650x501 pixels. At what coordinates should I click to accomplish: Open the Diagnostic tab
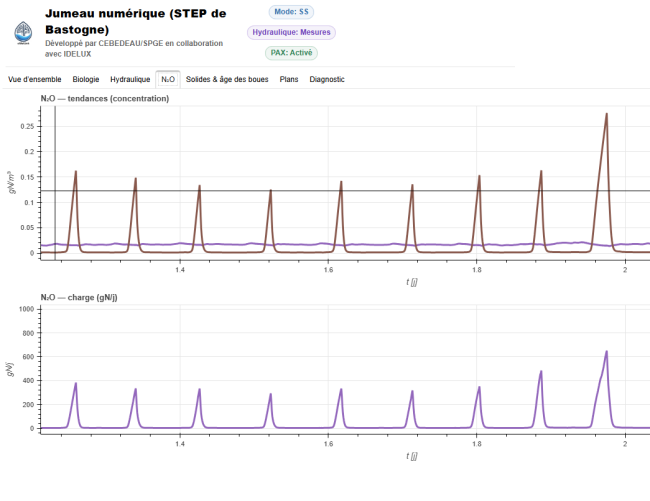coord(327,79)
